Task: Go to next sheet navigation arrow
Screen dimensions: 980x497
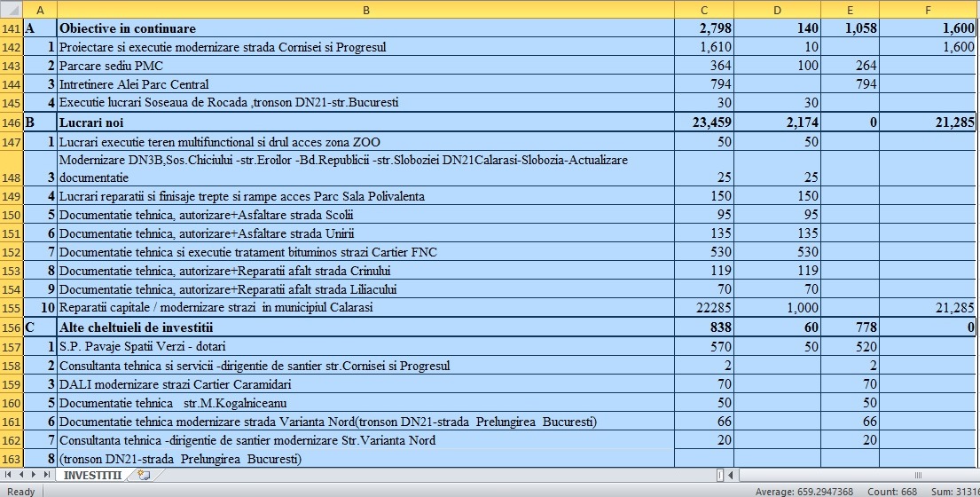Action: 34,475
